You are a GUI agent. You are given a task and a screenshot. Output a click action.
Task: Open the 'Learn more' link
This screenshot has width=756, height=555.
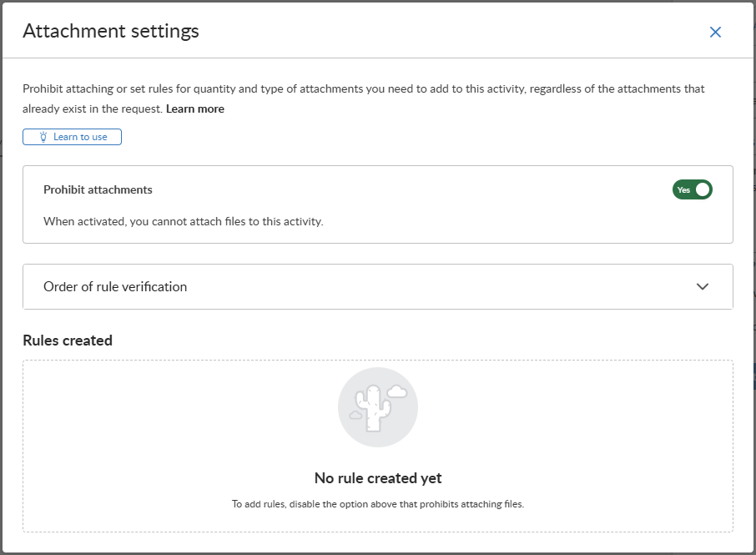pyautogui.click(x=195, y=108)
